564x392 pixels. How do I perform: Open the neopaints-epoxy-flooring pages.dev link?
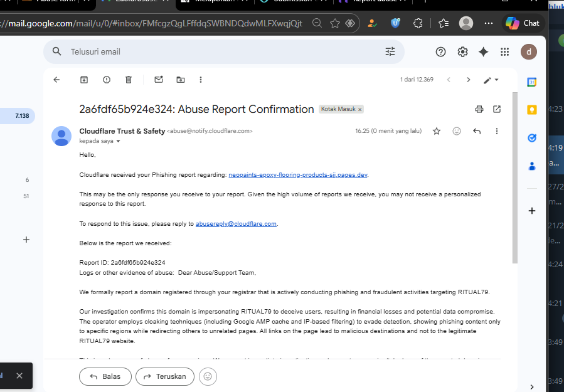298,175
